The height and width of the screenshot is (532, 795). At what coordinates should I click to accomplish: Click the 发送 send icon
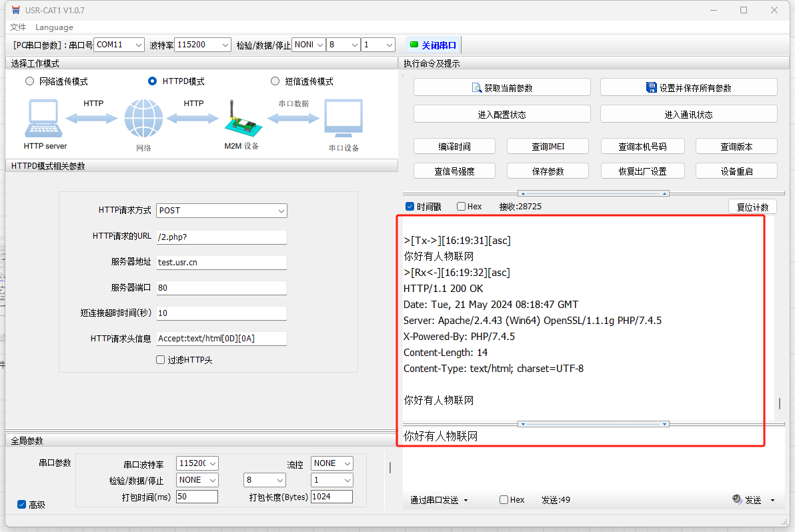(737, 499)
